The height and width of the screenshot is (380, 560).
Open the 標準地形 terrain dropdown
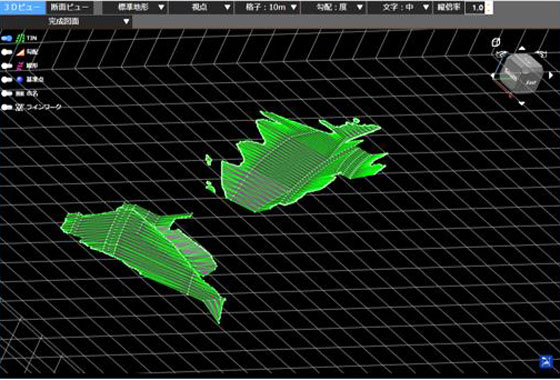click(135, 7)
